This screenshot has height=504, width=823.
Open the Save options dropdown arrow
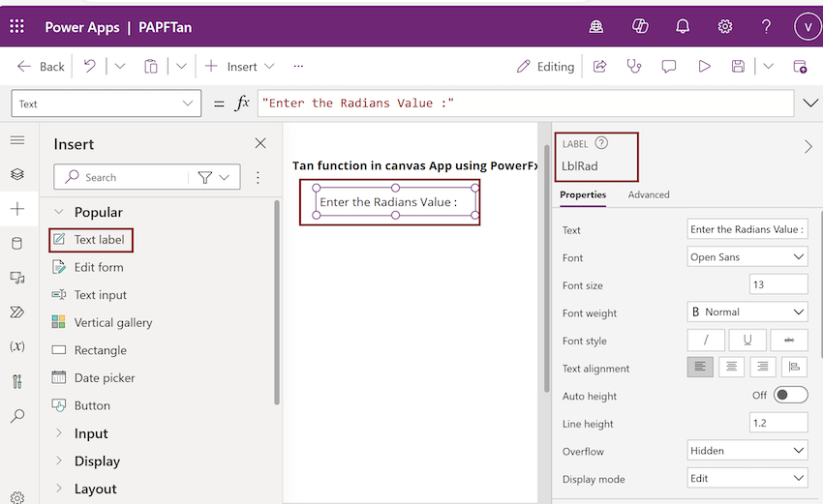(769, 67)
